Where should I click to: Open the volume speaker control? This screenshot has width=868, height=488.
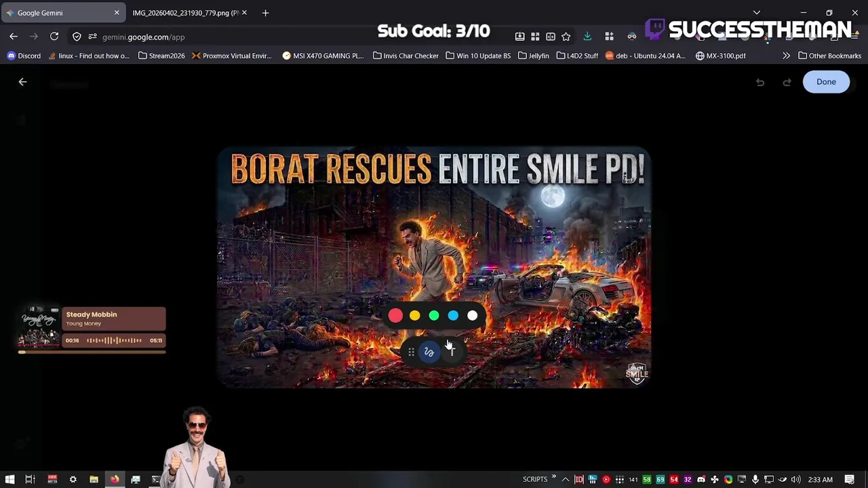[x=795, y=479]
